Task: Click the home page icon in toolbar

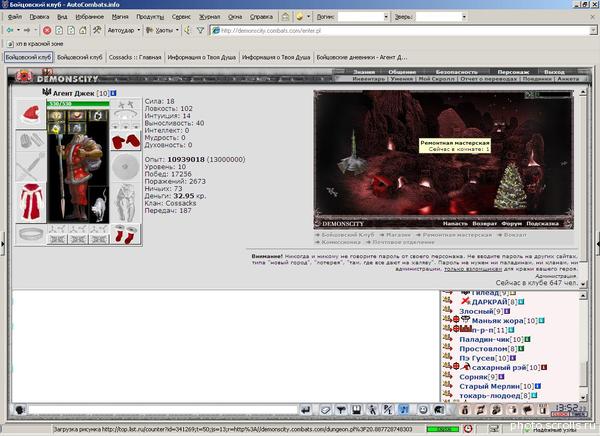Action: coord(83,30)
